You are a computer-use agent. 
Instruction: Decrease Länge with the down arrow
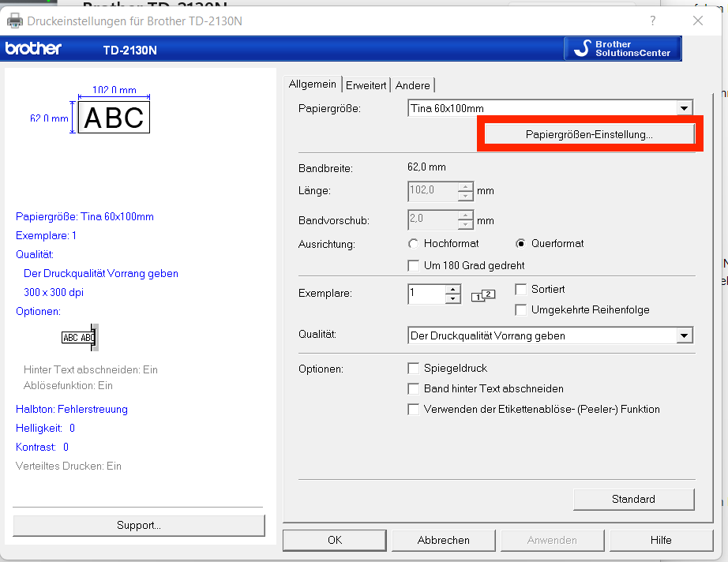[465, 196]
